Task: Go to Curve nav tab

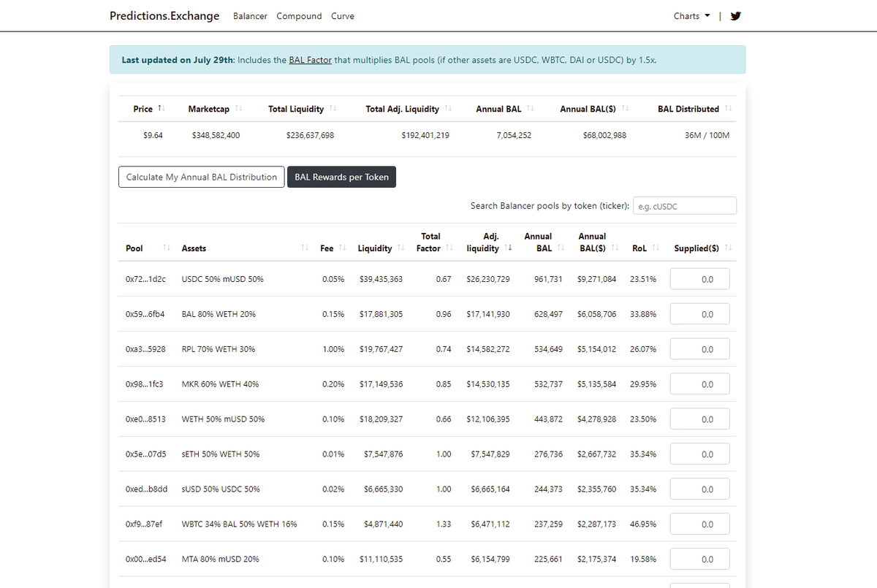Action: coord(343,16)
